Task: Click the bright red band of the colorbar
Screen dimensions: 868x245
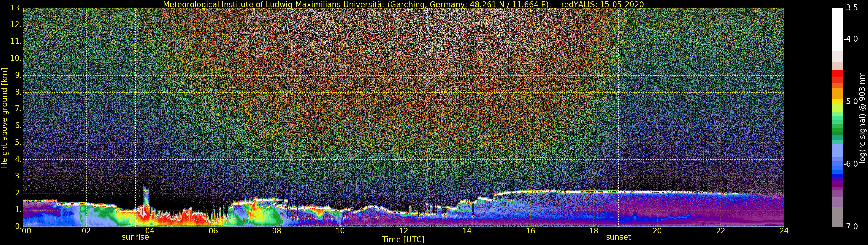Action: (837, 74)
